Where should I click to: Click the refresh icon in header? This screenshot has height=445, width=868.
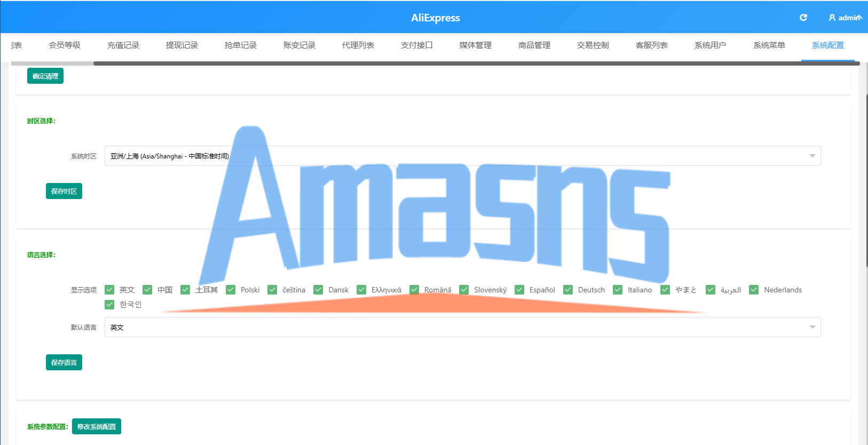pos(803,18)
